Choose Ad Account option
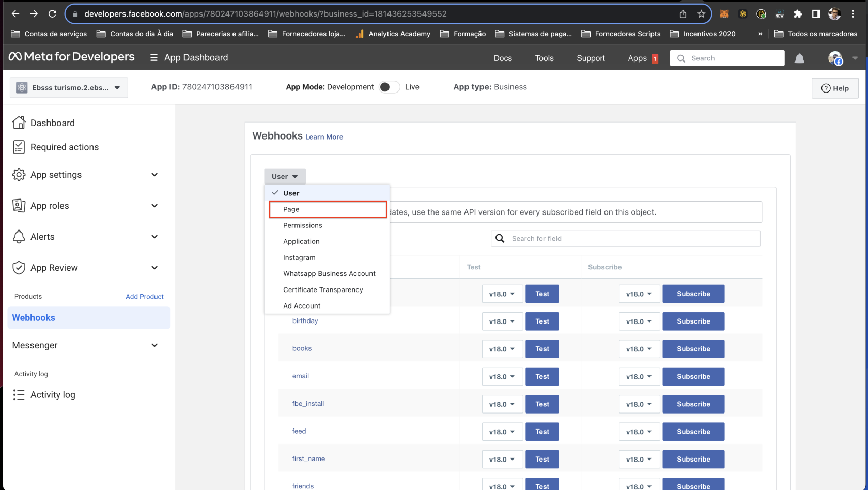This screenshot has height=490, width=868. (x=327, y=305)
